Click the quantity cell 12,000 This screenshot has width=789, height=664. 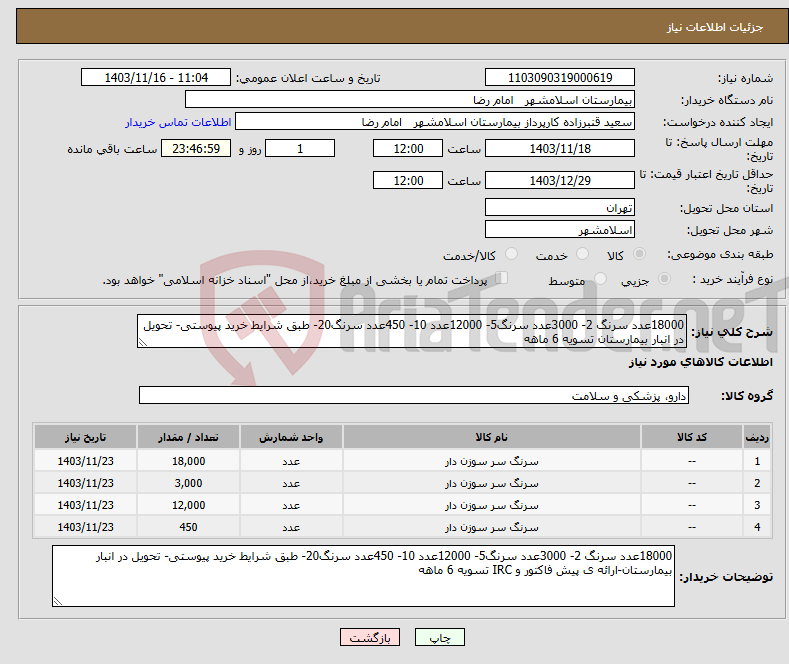[x=188, y=505]
